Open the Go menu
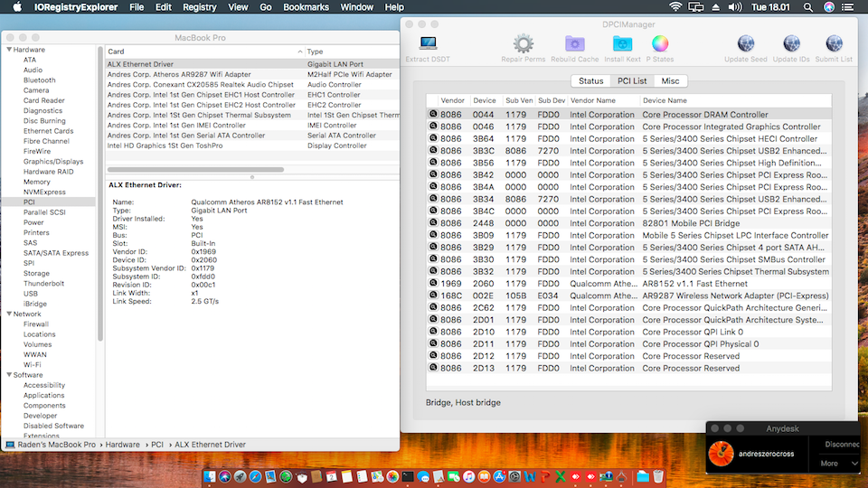 [x=266, y=7]
